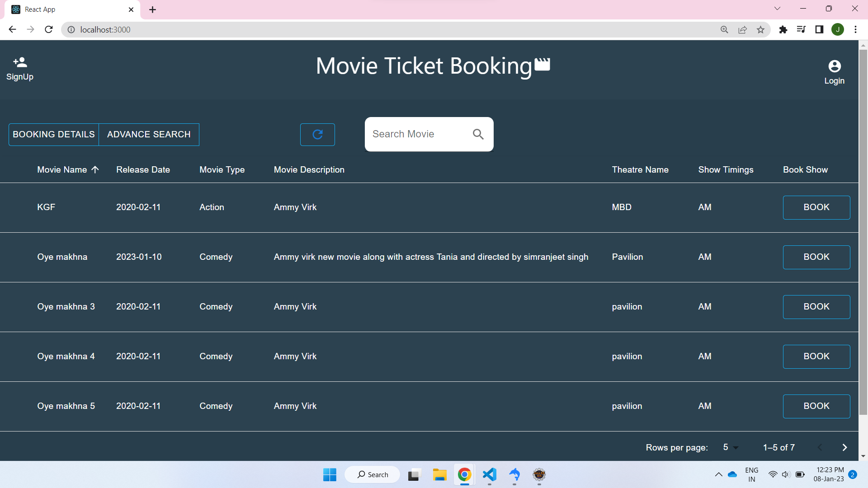Open the Chrome extensions puzzle icon

[x=783, y=29]
